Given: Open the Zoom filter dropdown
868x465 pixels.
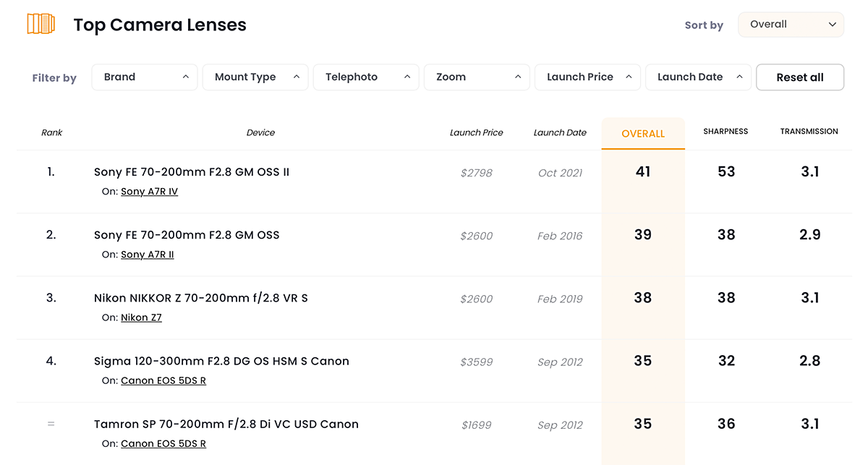Looking at the screenshot, I should coord(477,77).
